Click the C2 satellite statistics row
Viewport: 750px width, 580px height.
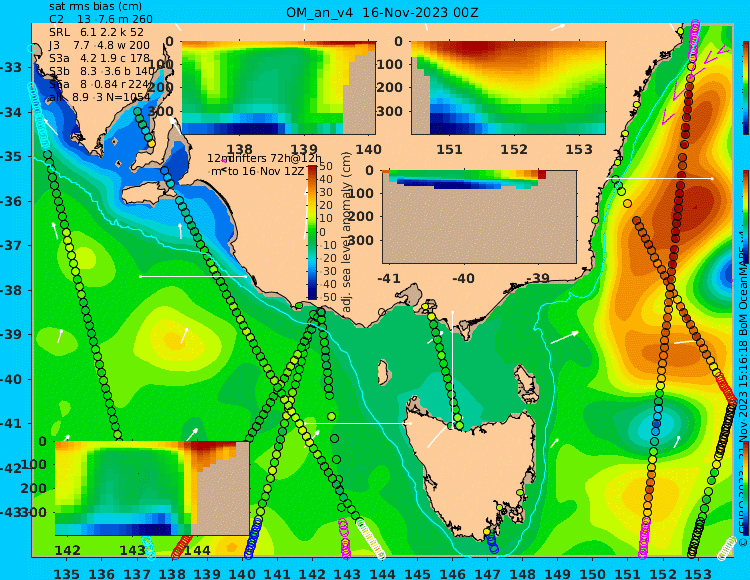tap(101, 19)
